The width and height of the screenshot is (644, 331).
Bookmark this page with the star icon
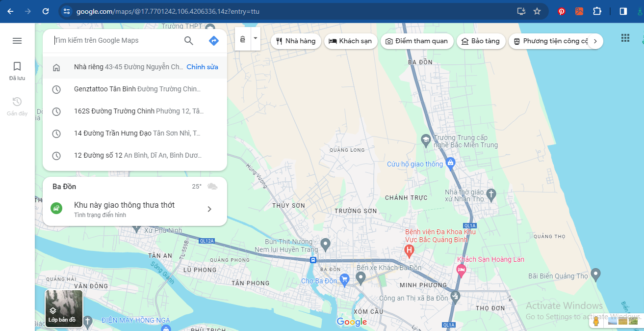[x=537, y=11]
